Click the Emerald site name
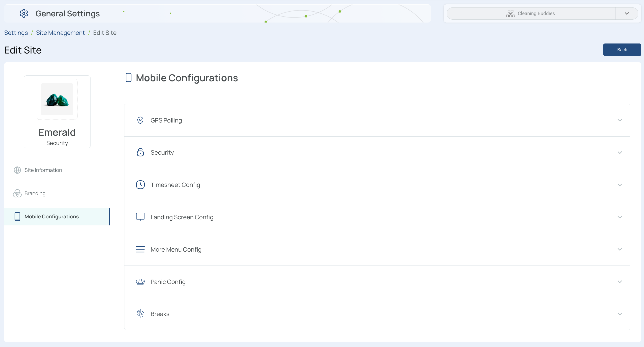This screenshot has height=347, width=644. [57, 132]
